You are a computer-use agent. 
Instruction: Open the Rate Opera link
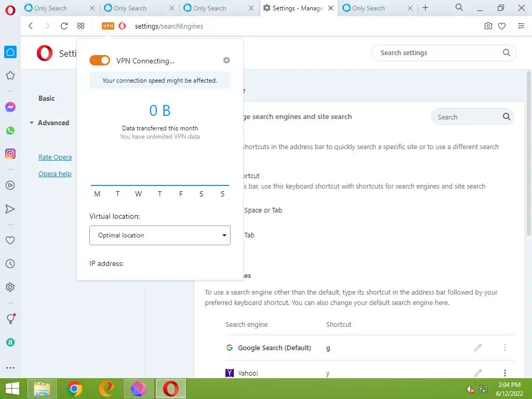[x=55, y=157]
